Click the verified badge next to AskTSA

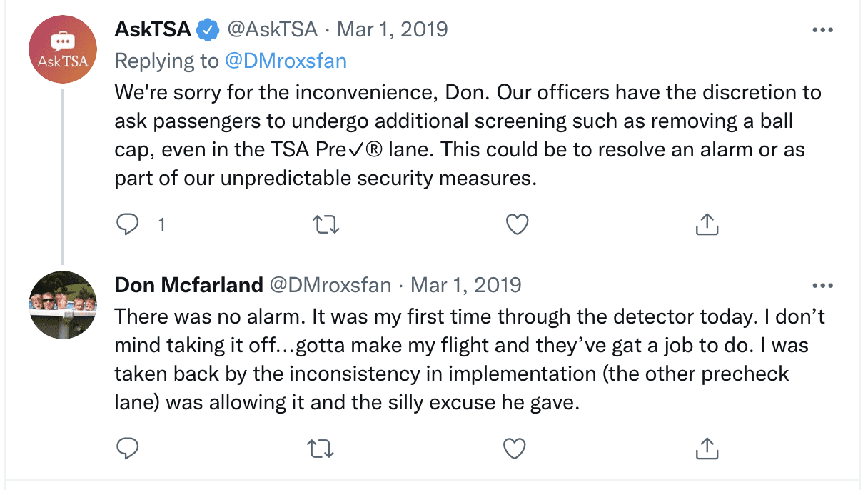point(208,30)
